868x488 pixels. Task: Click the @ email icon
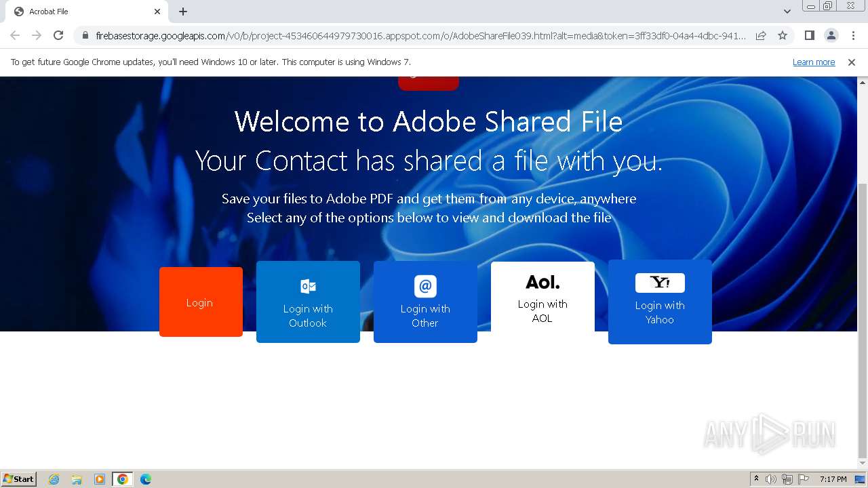pos(425,286)
